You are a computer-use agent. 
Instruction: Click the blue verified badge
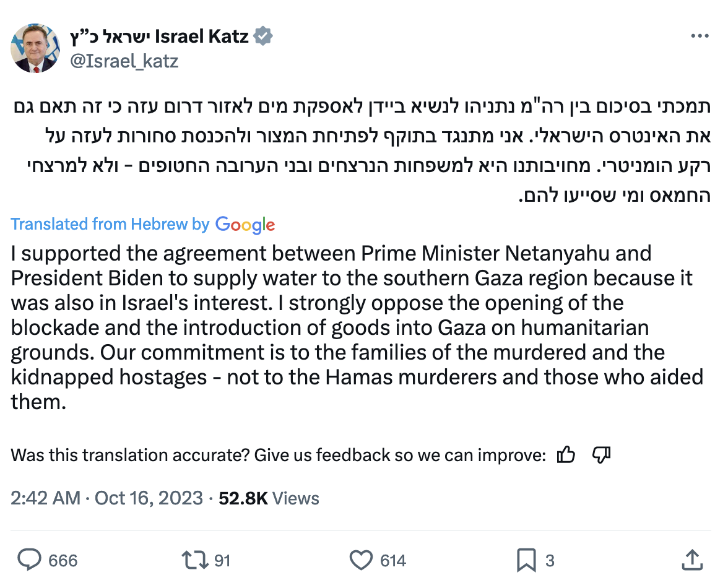coord(264,37)
